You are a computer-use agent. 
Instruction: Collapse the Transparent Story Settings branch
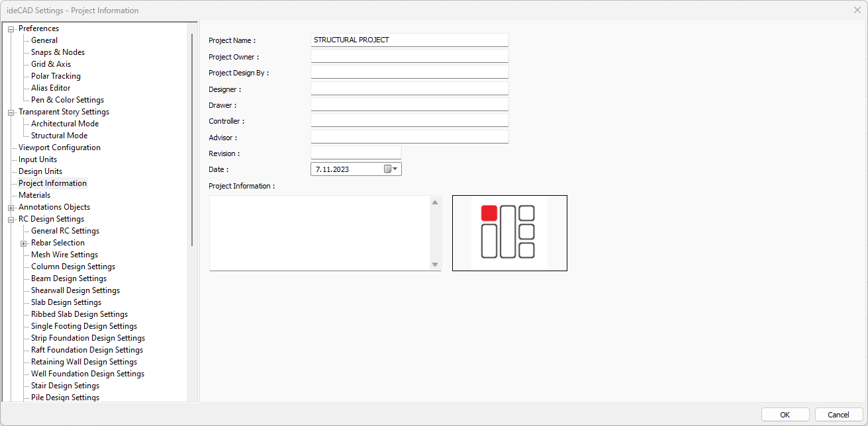pyautogui.click(x=10, y=112)
